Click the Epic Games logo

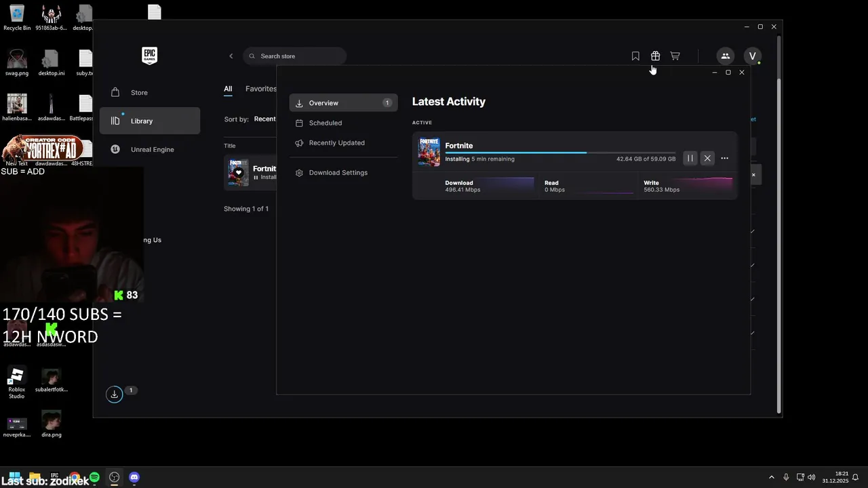(x=149, y=56)
